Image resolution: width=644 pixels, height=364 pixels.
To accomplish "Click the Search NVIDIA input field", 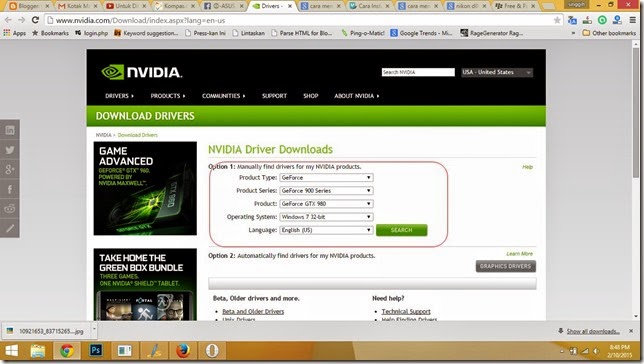I will (x=418, y=72).
